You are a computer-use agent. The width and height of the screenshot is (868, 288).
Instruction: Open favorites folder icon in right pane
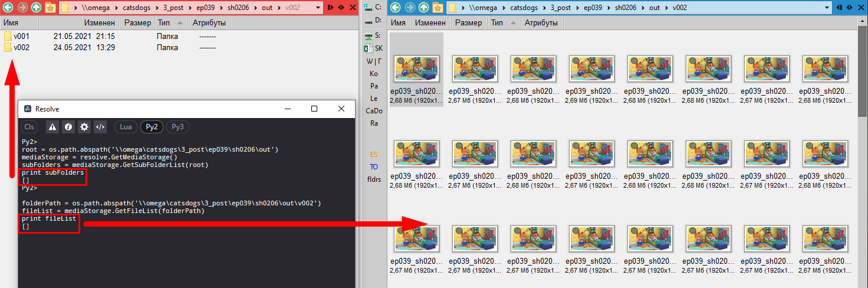438,8
